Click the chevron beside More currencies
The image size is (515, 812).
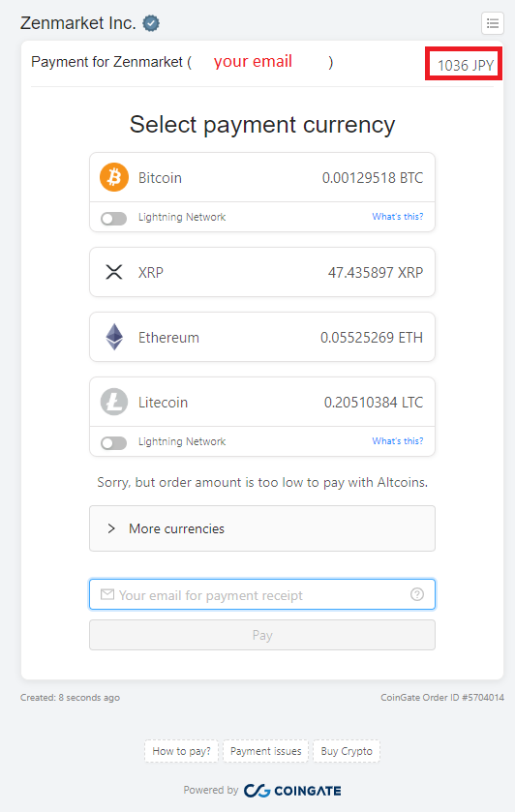click(x=111, y=528)
